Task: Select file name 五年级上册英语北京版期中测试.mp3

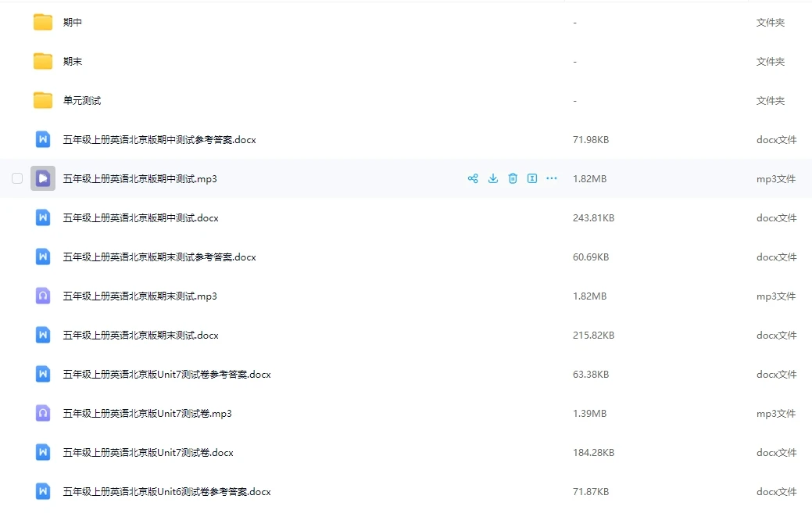Action: [x=140, y=179]
